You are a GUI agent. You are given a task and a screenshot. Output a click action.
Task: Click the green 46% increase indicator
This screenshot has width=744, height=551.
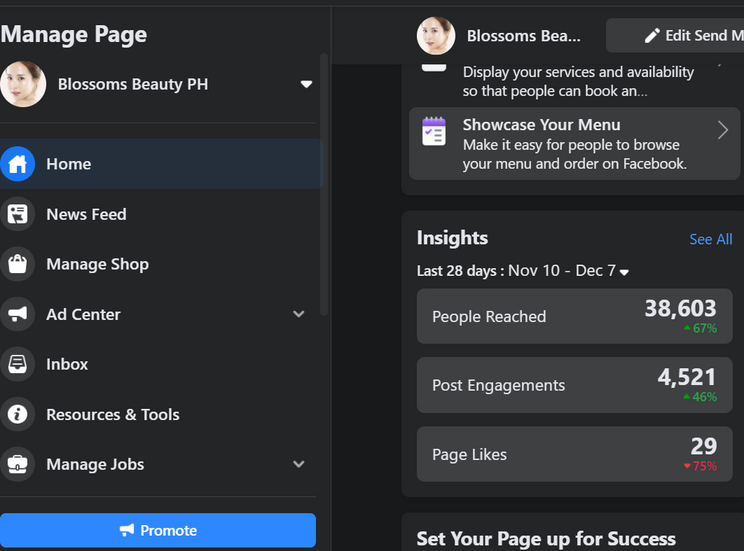click(700, 397)
